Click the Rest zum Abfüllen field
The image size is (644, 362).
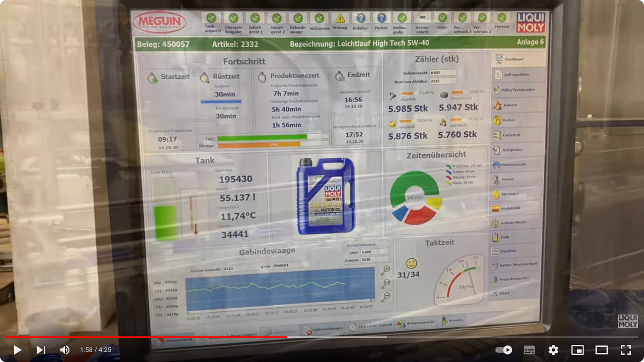pos(443,81)
